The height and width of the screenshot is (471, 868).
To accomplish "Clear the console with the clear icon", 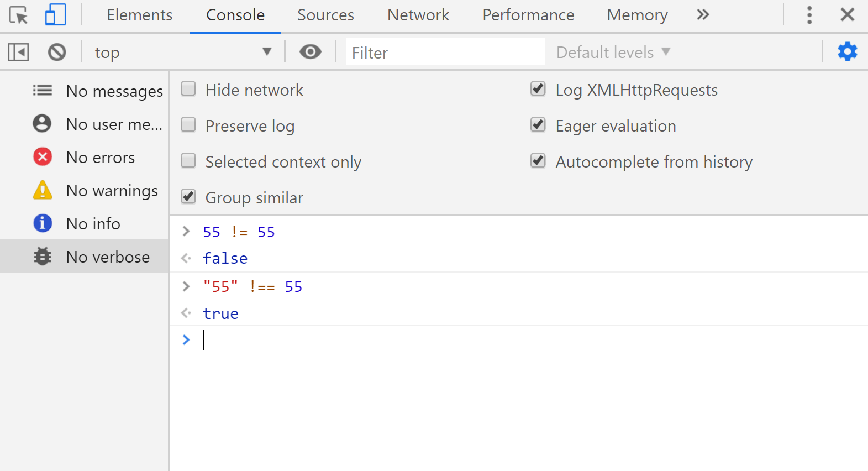I will click(x=57, y=53).
